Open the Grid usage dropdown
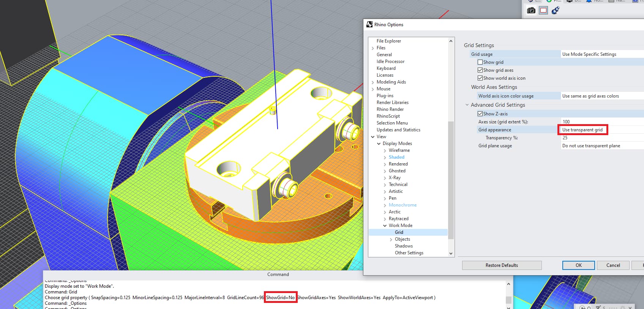The height and width of the screenshot is (309, 644). coord(602,54)
